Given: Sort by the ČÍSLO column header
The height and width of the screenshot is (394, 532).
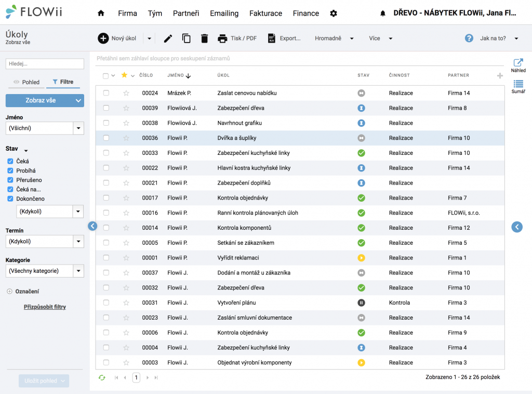Looking at the screenshot, I should (x=146, y=75).
